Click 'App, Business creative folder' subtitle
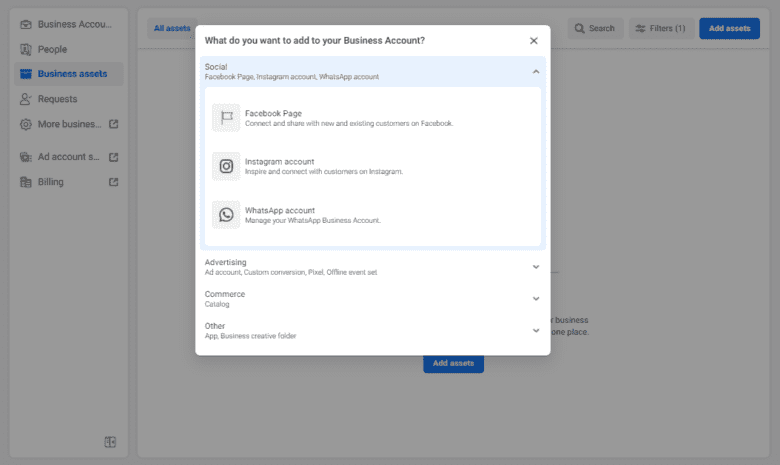Image resolution: width=780 pixels, height=465 pixels. click(x=250, y=336)
